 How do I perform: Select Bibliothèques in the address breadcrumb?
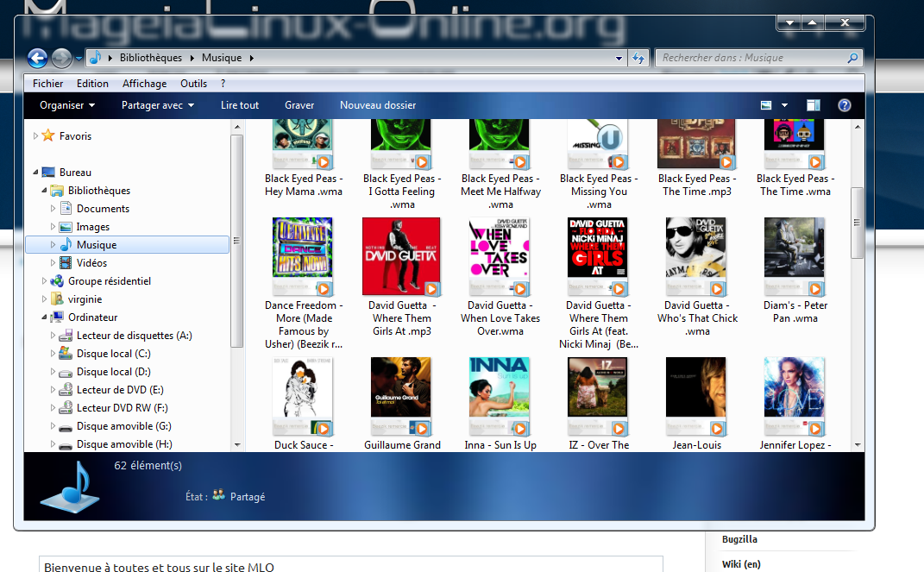[x=151, y=58]
